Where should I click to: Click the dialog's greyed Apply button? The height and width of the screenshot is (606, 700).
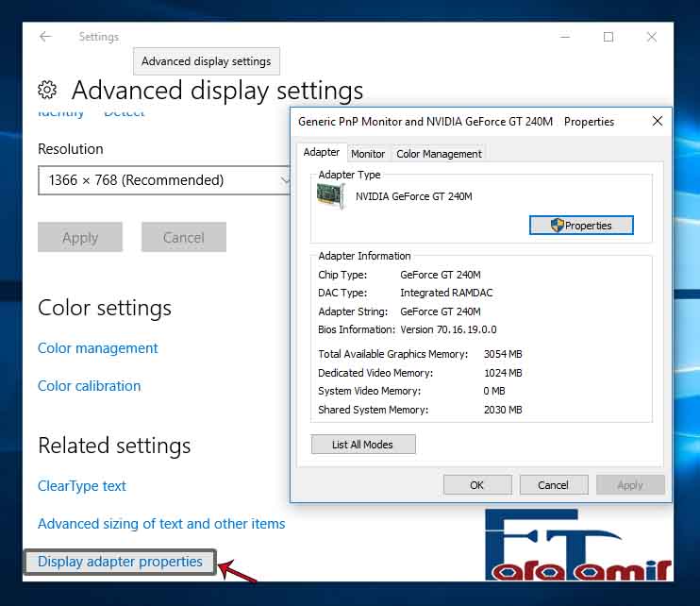point(630,485)
